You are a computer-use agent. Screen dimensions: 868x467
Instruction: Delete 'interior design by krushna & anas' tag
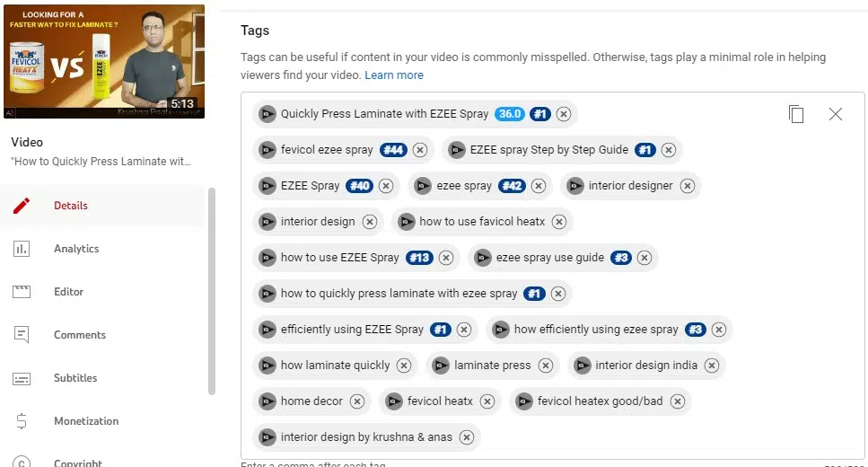coord(467,437)
